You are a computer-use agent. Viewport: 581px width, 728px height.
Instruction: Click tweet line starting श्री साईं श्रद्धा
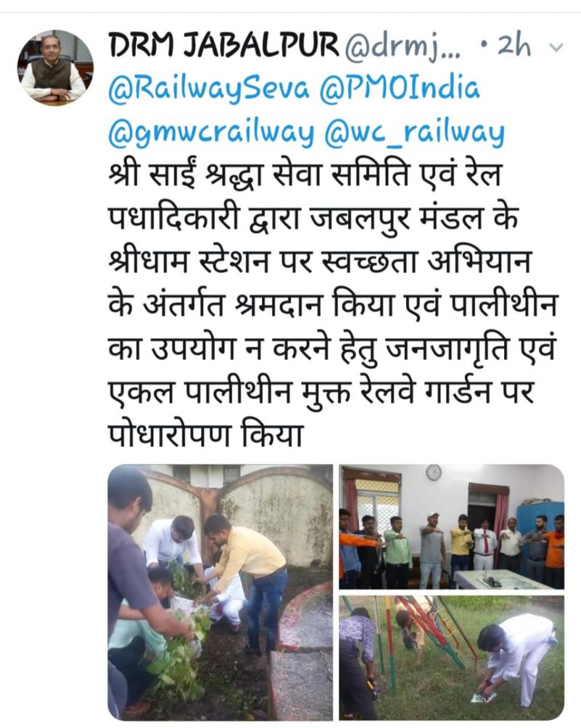pos(305,176)
